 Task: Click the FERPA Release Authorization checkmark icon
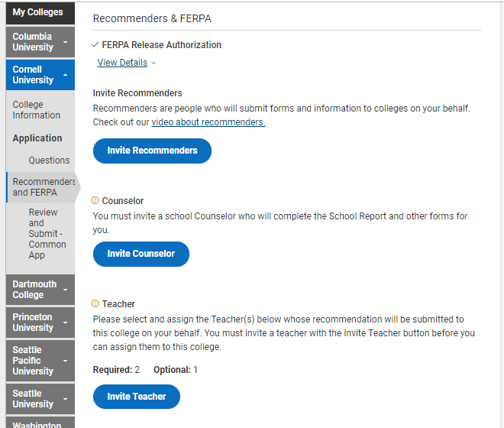point(95,45)
